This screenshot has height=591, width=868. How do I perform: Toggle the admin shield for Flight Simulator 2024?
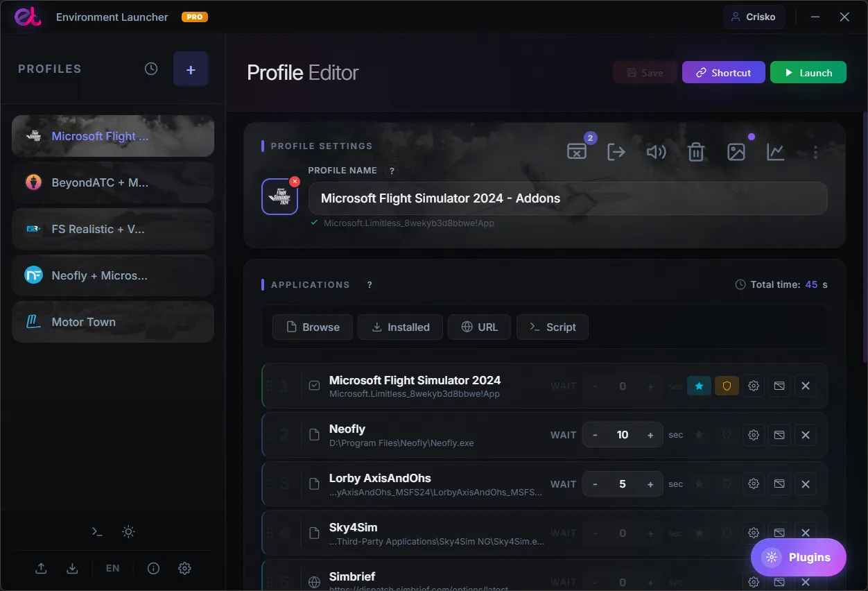click(x=727, y=386)
